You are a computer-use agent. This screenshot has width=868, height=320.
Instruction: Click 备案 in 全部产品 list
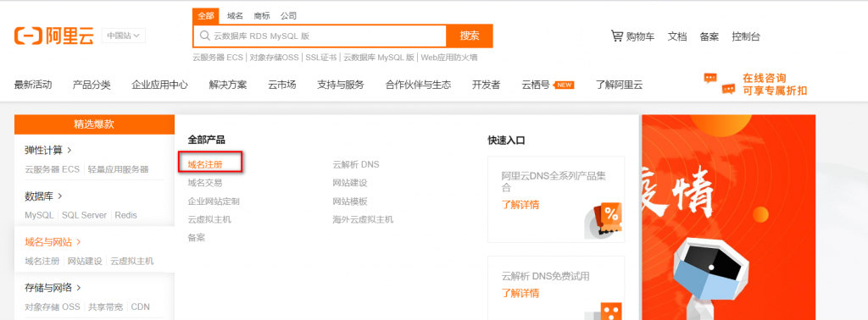tap(197, 238)
